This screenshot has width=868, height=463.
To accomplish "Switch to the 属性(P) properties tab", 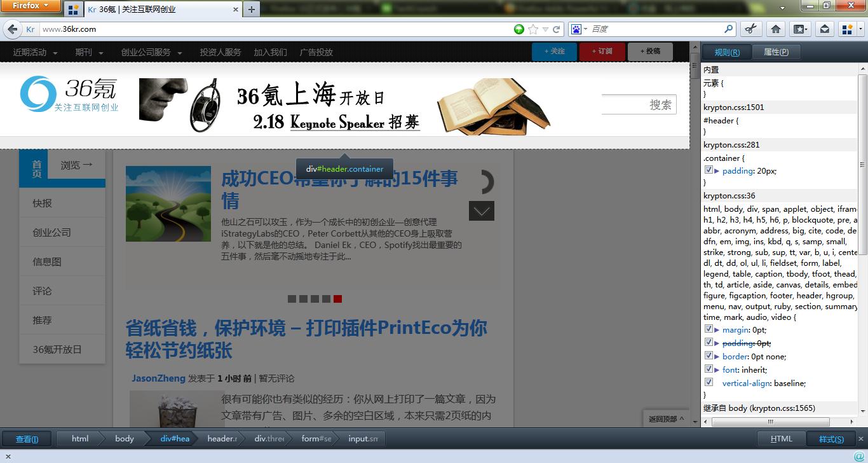I will [776, 52].
